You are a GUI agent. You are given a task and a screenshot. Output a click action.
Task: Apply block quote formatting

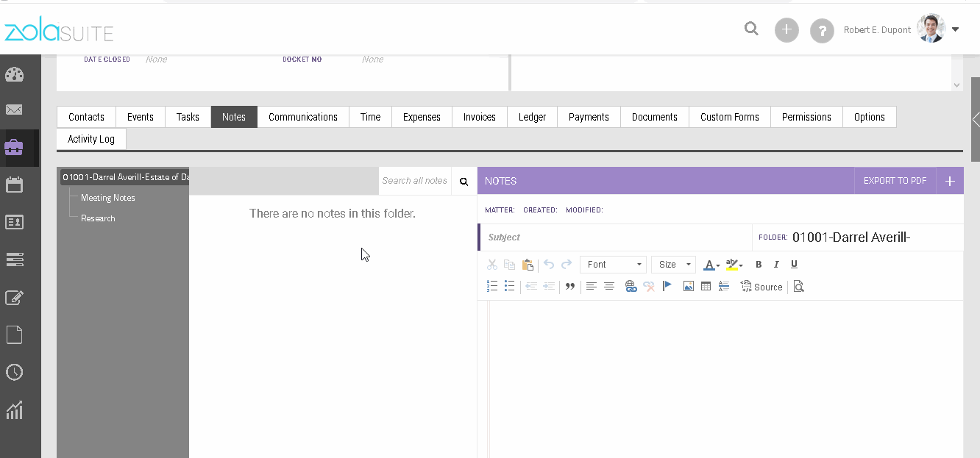pyautogui.click(x=570, y=287)
